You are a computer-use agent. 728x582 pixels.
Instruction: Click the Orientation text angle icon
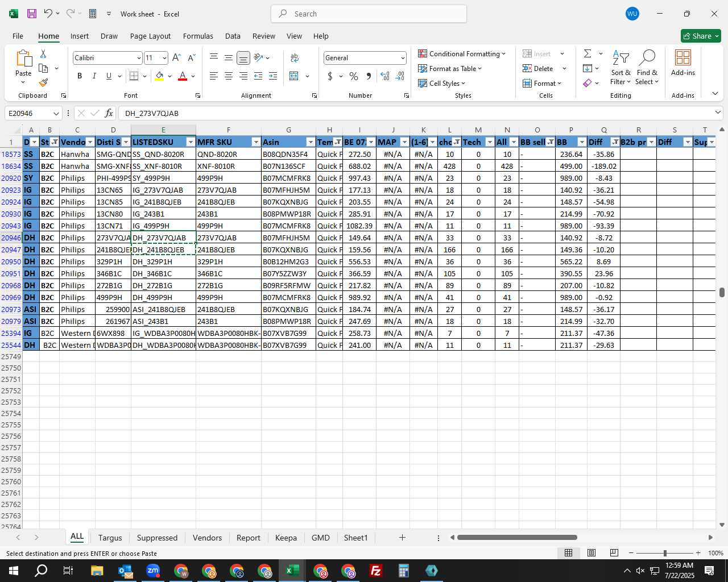(258, 57)
